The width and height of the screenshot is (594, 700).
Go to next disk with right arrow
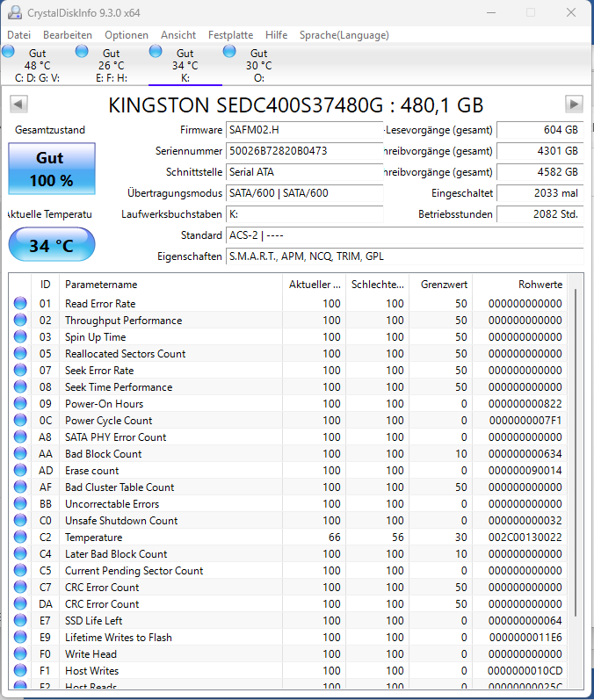tap(574, 105)
